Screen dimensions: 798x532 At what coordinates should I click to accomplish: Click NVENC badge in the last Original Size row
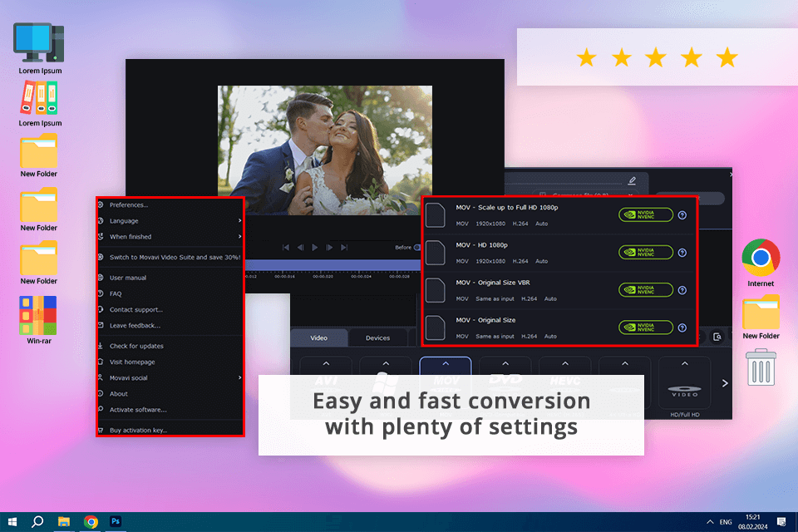(646, 327)
